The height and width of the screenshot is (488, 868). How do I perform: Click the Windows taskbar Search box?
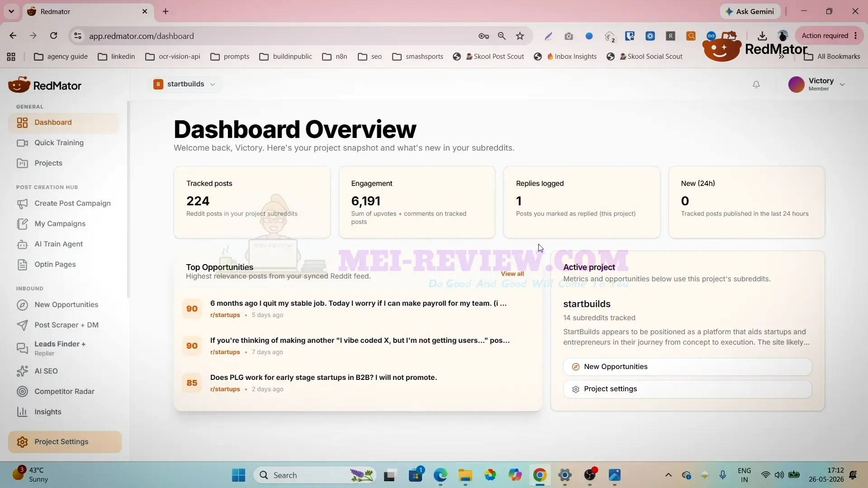[315, 475]
